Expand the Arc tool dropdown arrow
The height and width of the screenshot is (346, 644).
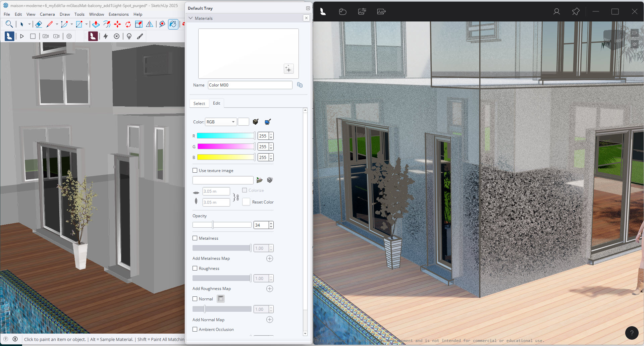click(71, 24)
